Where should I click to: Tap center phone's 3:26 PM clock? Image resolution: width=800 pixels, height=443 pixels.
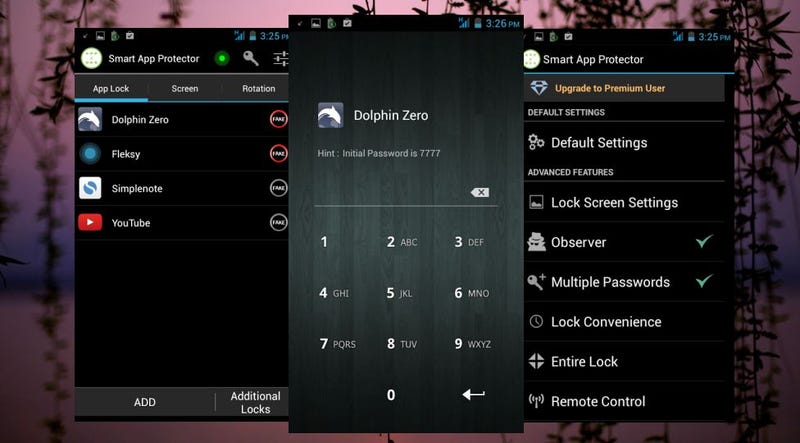tap(503, 23)
